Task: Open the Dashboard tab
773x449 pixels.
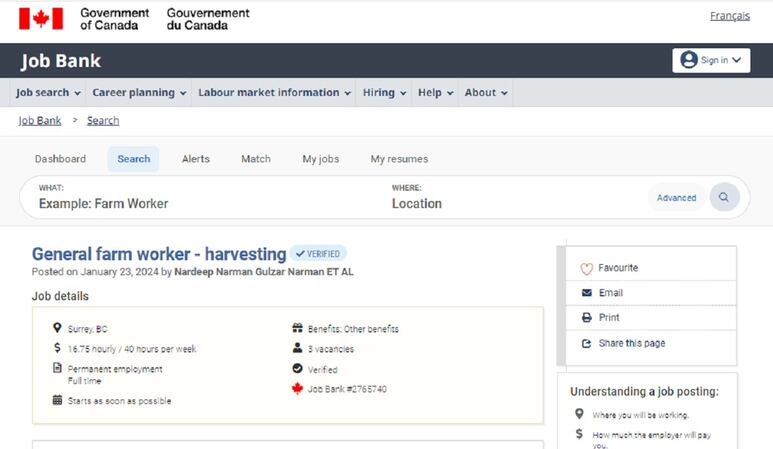Action: pos(60,159)
